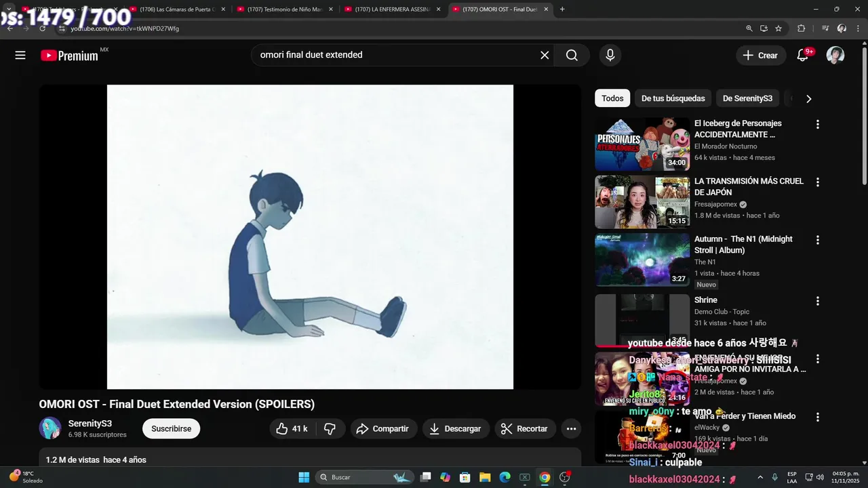The height and width of the screenshot is (488, 868).
Task: Click the Windows taskbar Buscar box
Action: pyautogui.click(x=365, y=477)
